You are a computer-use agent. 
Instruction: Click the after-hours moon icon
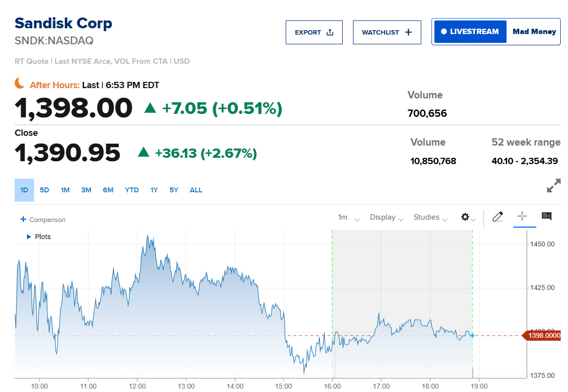point(20,83)
